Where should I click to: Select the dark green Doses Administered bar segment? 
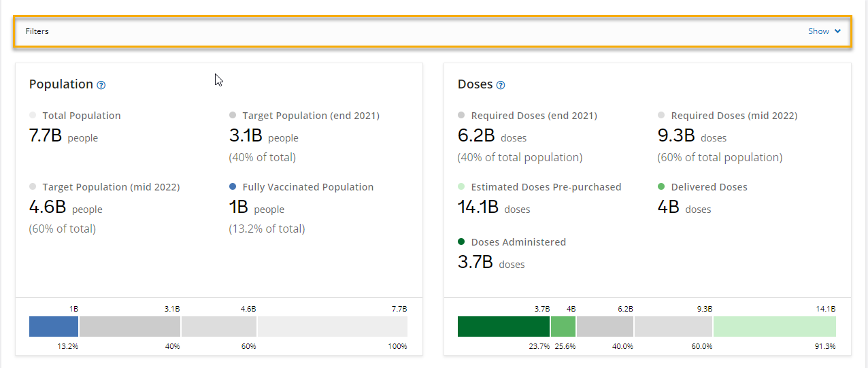tap(503, 327)
